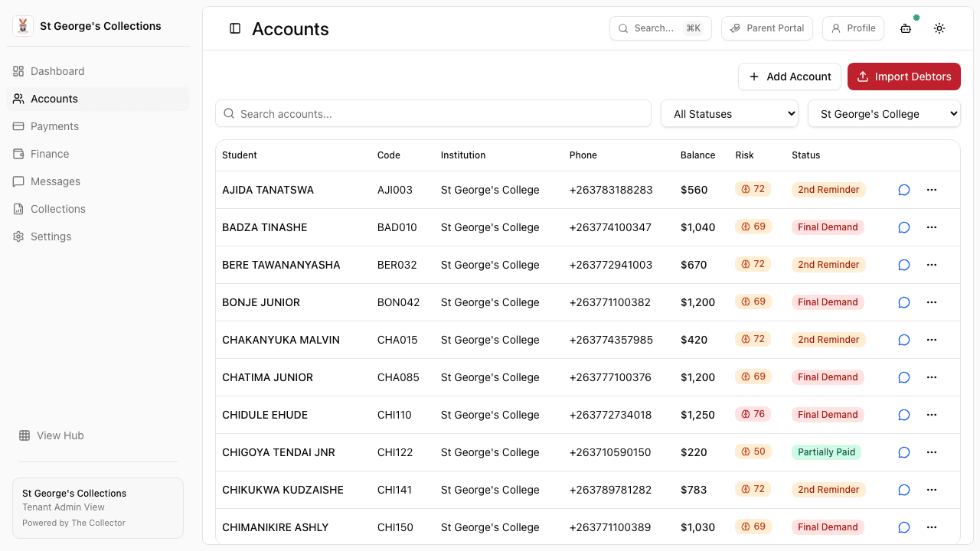The width and height of the screenshot is (980, 551).
Task: Open Settings from the sidebar gear icon
Action: 51,236
